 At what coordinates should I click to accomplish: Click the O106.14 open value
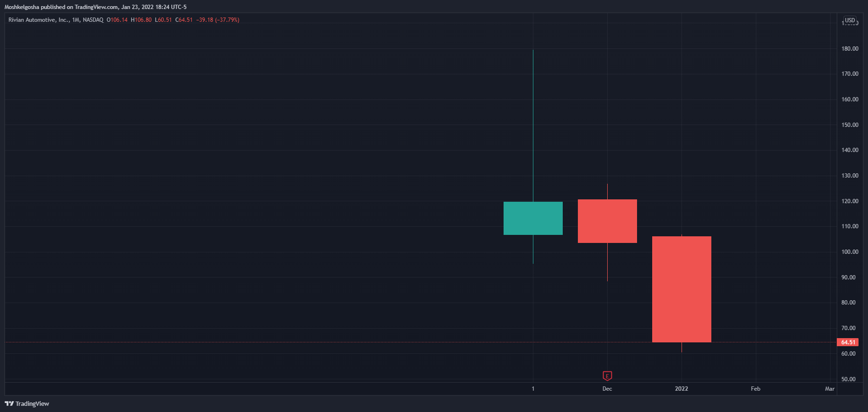click(x=117, y=20)
